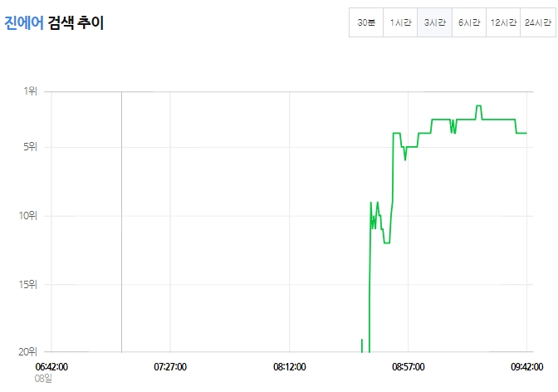Click the highest peak of green line
558x392 pixels.
(478, 105)
